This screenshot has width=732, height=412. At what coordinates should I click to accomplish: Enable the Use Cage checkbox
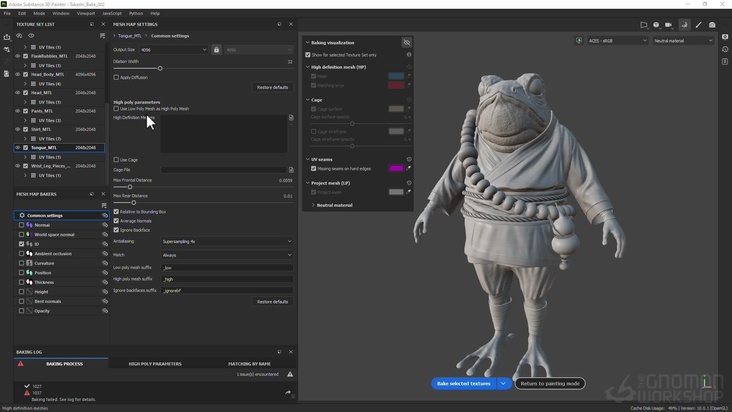click(x=116, y=160)
